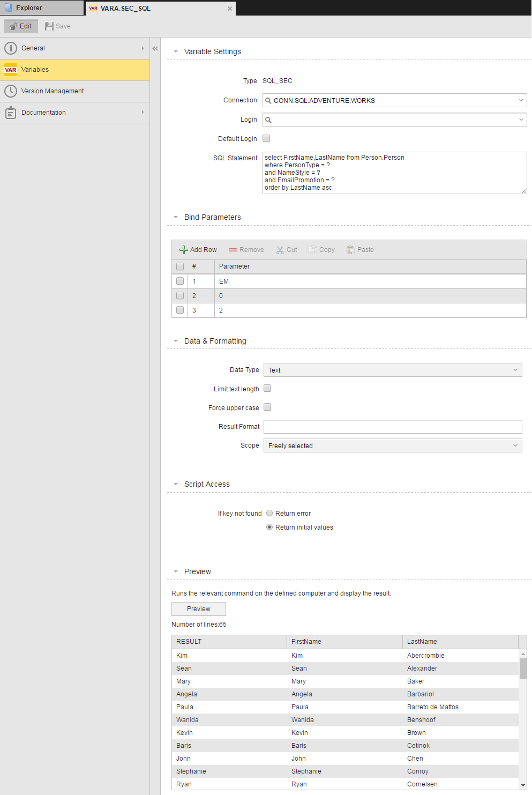532x795 pixels.
Task: Enable the Default Login checkbox
Action: (x=266, y=138)
